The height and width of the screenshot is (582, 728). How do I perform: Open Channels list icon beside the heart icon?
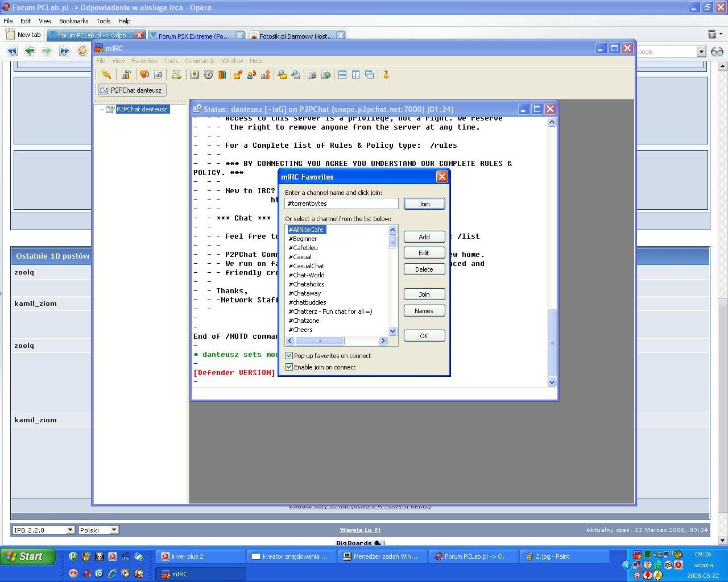coord(158,74)
